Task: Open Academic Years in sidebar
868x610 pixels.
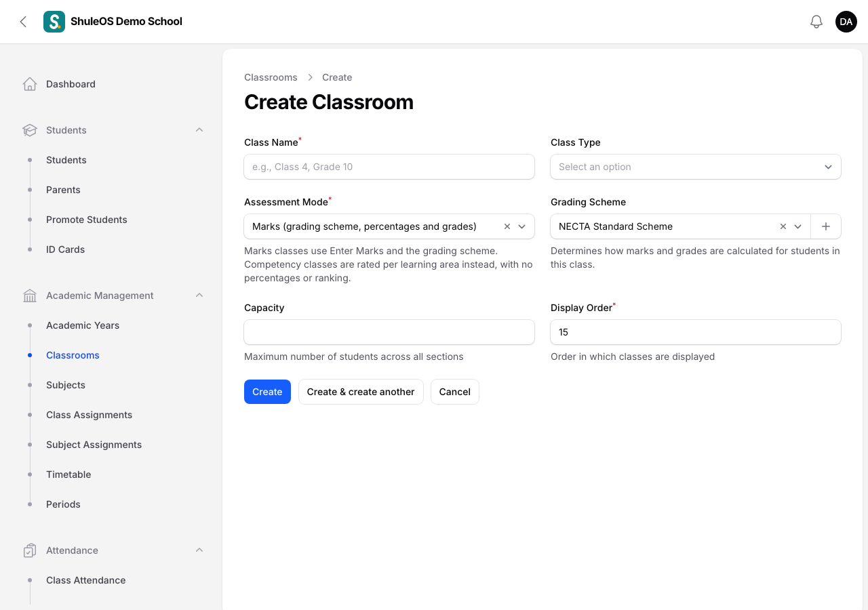Action: [83, 325]
